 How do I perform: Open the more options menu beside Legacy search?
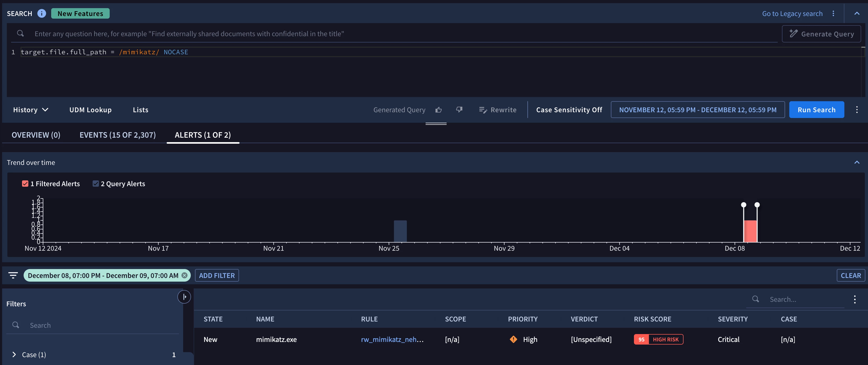coord(833,13)
